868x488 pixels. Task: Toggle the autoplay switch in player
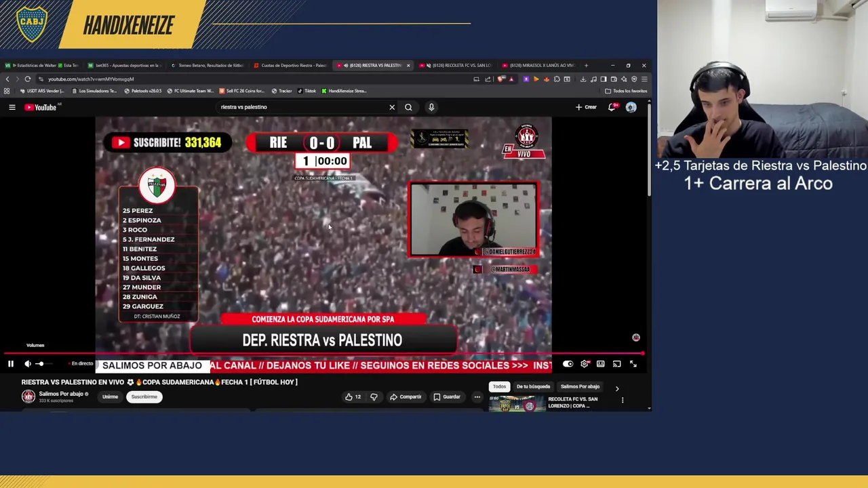[568, 364]
